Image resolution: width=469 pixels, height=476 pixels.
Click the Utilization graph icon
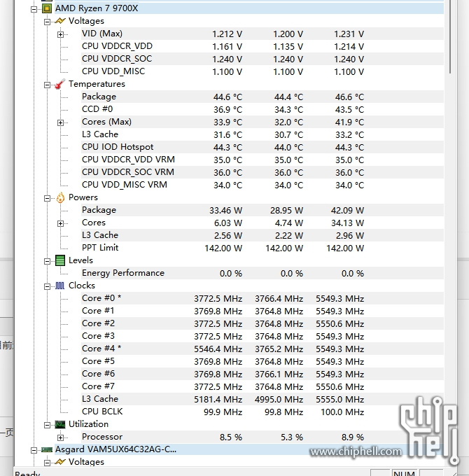pos(60,424)
